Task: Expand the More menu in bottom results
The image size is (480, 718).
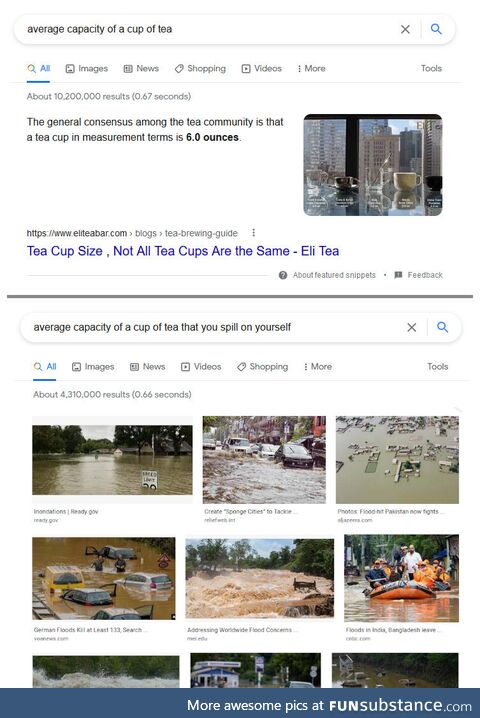Action: (317, 367)
